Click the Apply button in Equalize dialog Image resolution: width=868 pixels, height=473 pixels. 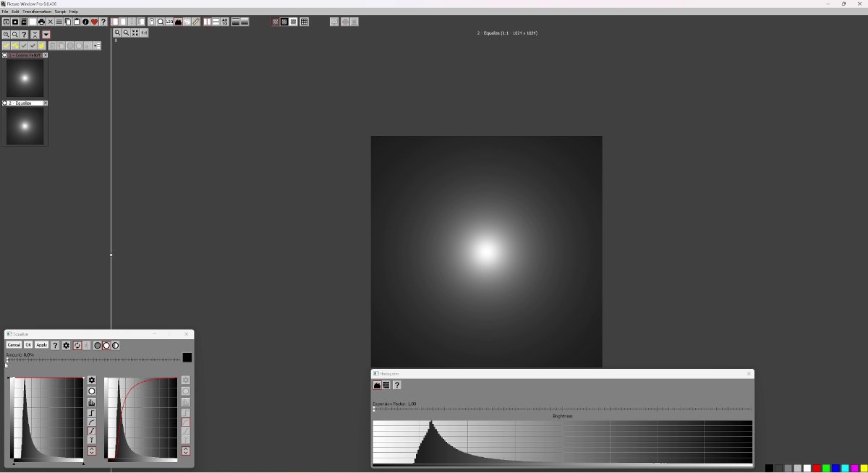tap(42, 346)
